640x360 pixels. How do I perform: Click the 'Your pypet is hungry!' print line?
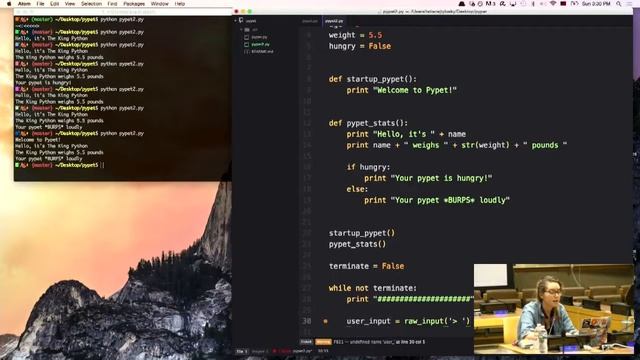click(428, 178)
